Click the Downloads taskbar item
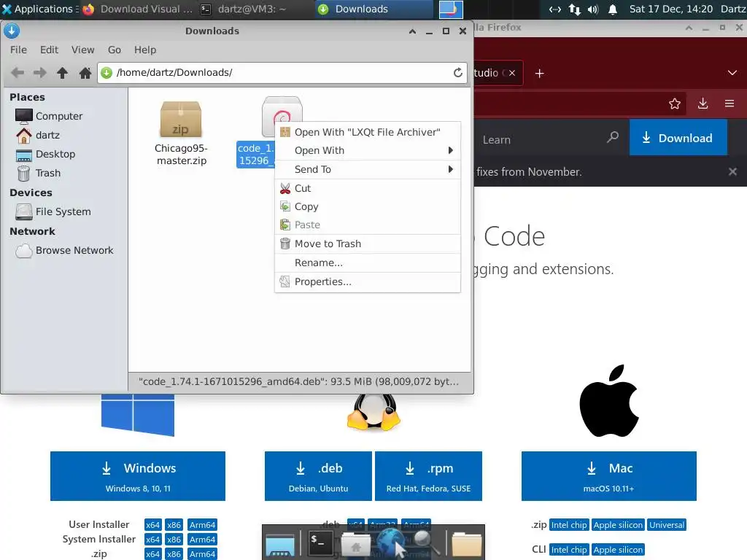 click(373, 9)
